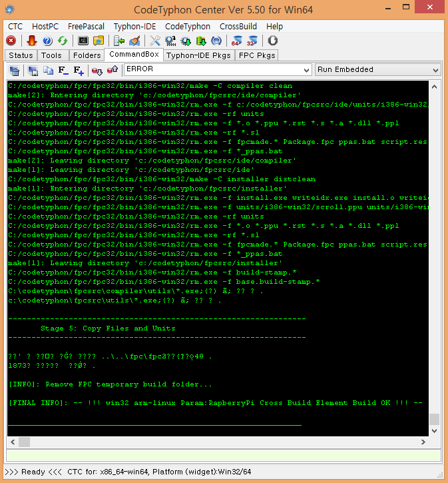Click 'make -C installer distclean' output line
Viewport: 448px width, 483px height.
click(x=162, y=179)
